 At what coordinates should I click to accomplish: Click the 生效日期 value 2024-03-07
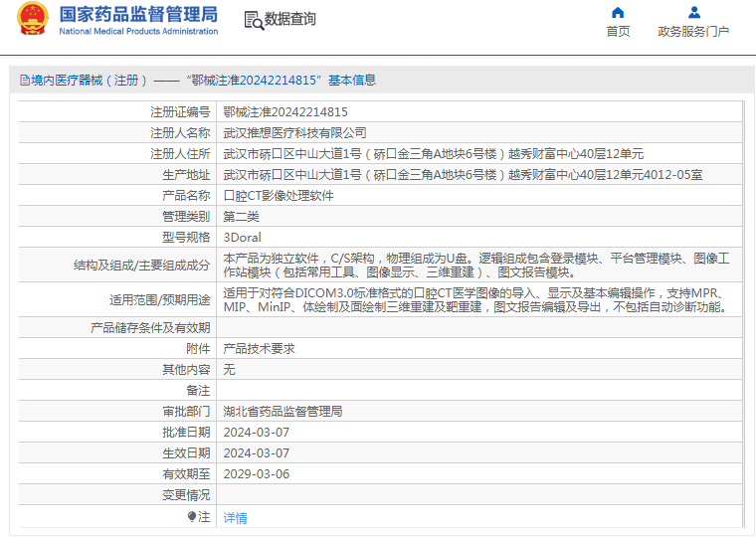(257, 453)
